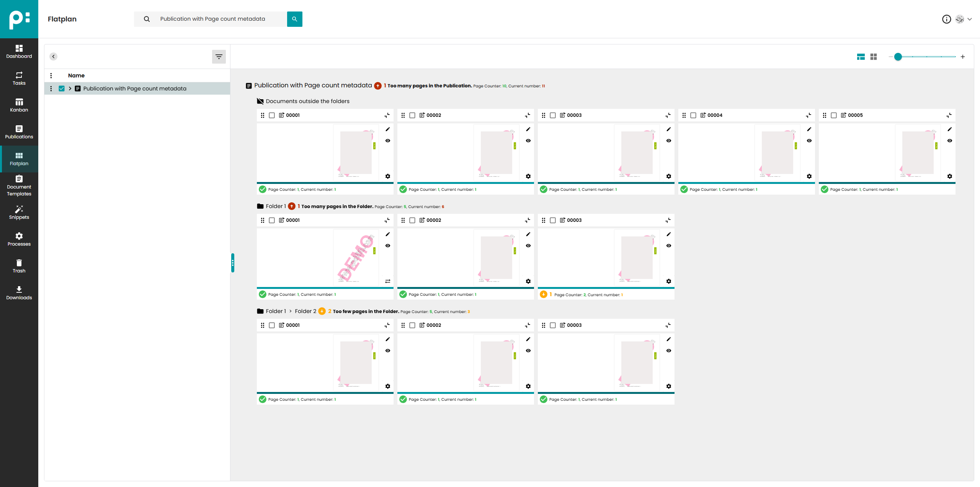Open the info icon in header
This screenshot has height=487, width=980.
pos(946,19)
